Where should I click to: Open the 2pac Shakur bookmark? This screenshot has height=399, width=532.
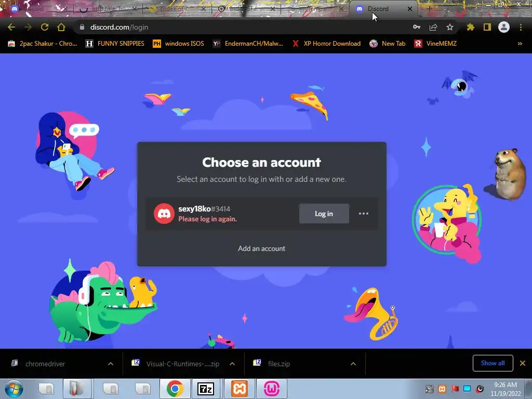(x=43, y=44)
